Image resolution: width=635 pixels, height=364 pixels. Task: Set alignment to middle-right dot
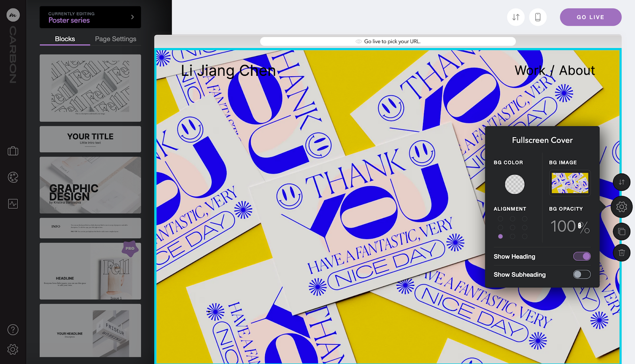coord(525,227)
